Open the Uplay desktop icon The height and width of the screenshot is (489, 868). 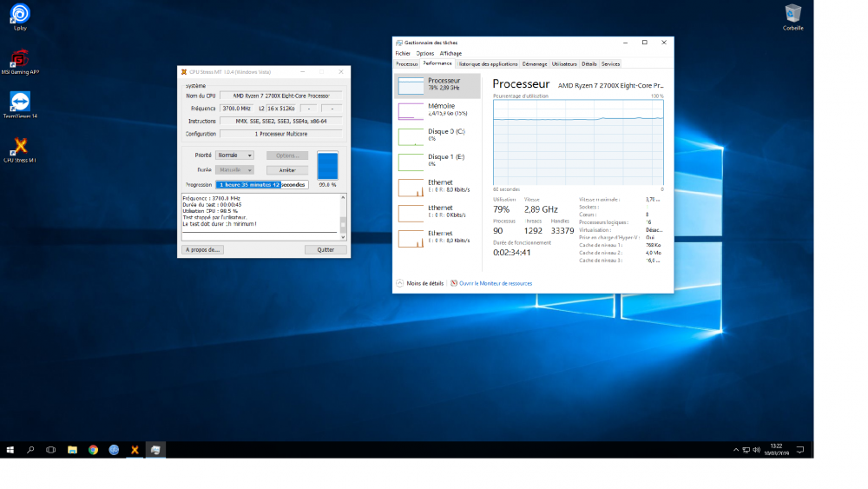coord(19,15)
